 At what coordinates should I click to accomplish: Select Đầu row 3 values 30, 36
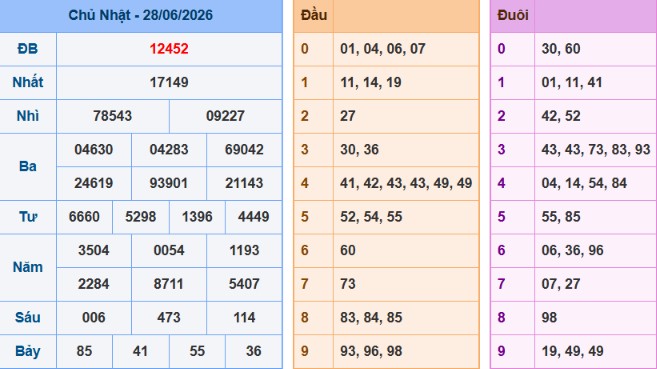pos(360,150)
